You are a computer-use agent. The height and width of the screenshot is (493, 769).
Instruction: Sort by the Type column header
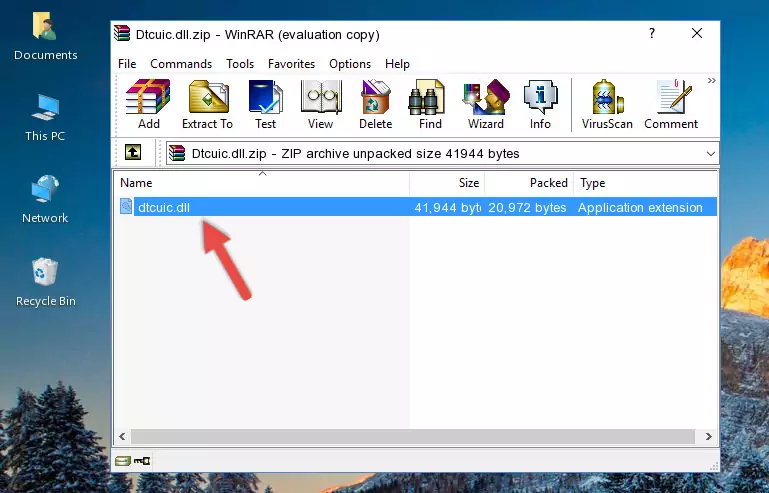point(645,182)
